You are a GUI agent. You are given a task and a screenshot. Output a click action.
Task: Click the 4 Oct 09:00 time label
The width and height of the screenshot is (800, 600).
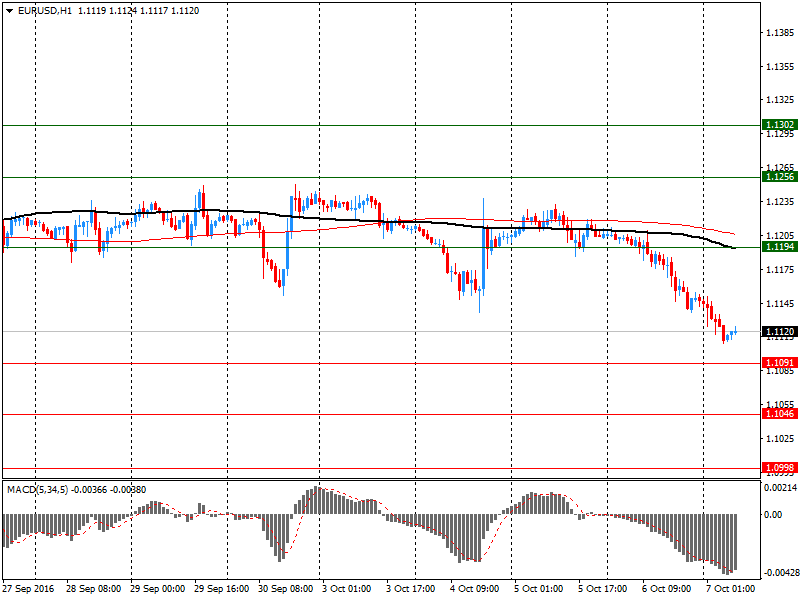(474, 589)
